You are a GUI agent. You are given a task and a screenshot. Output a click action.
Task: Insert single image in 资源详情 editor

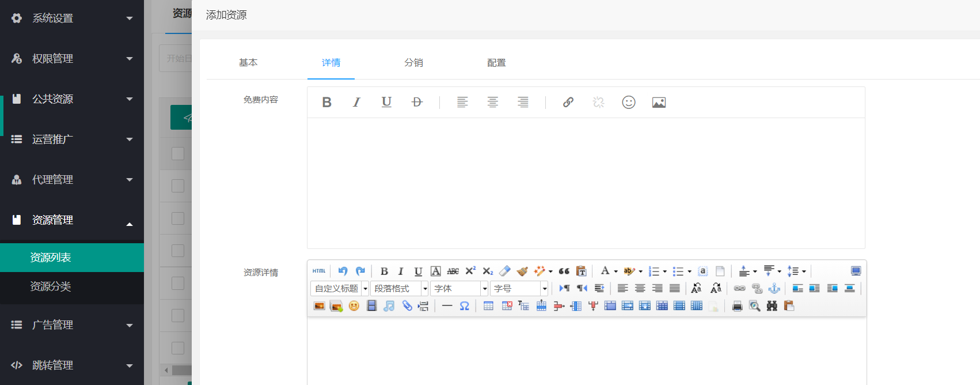click(319, 306)
